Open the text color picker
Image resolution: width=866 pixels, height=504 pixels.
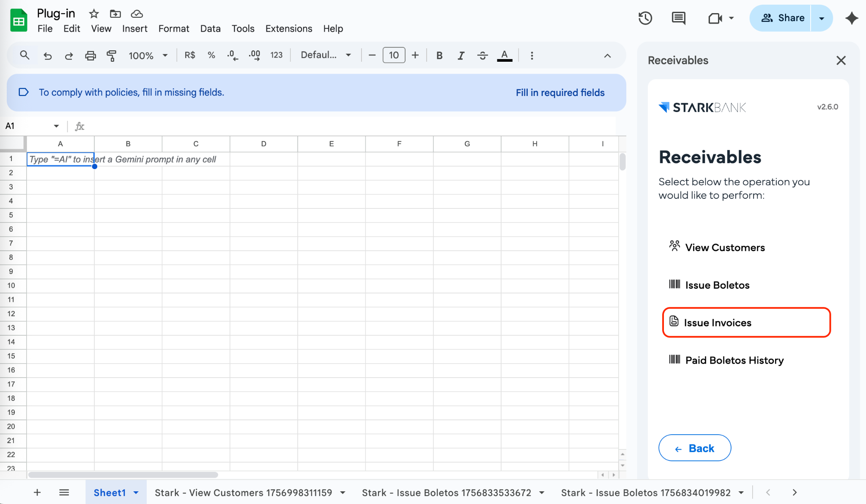(504, 55)
